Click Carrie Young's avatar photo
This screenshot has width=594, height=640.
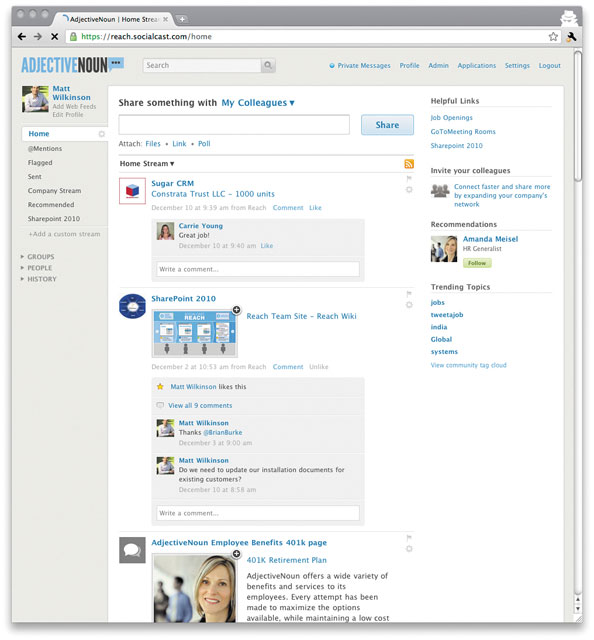(165, 231)
